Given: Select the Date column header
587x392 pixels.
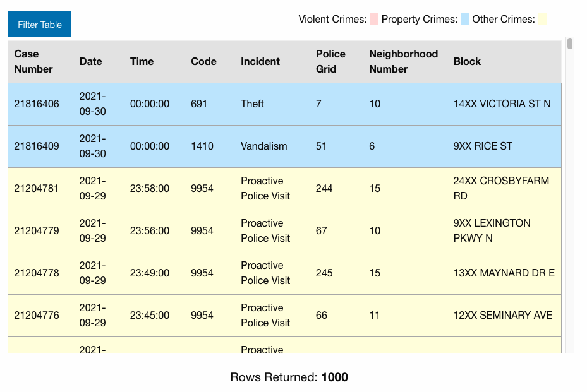Looking at the screenshot, I should click(91, 62).
